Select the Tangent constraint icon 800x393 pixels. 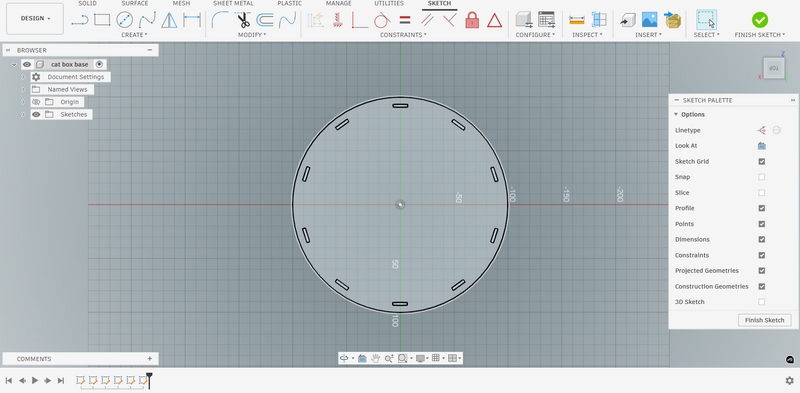(382, 20)
